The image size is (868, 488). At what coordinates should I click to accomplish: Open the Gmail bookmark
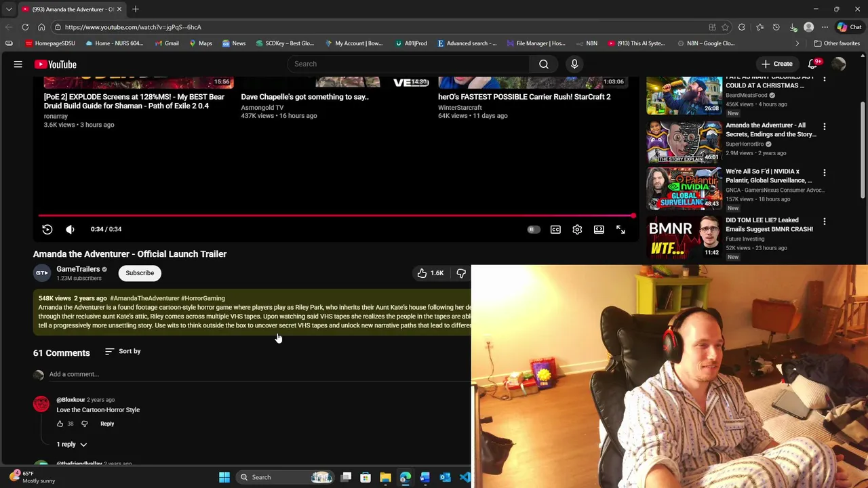[167, 43]
